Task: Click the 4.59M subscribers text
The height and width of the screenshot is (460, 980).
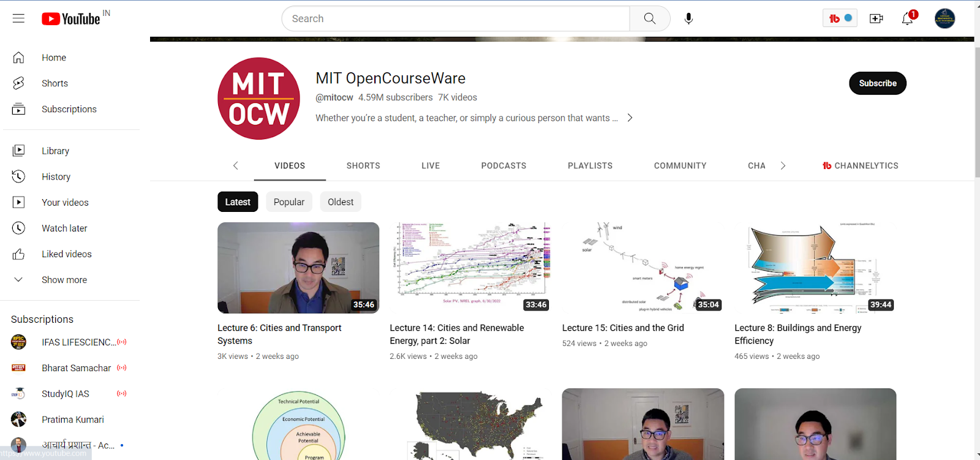Action: (x=395, y=97)
